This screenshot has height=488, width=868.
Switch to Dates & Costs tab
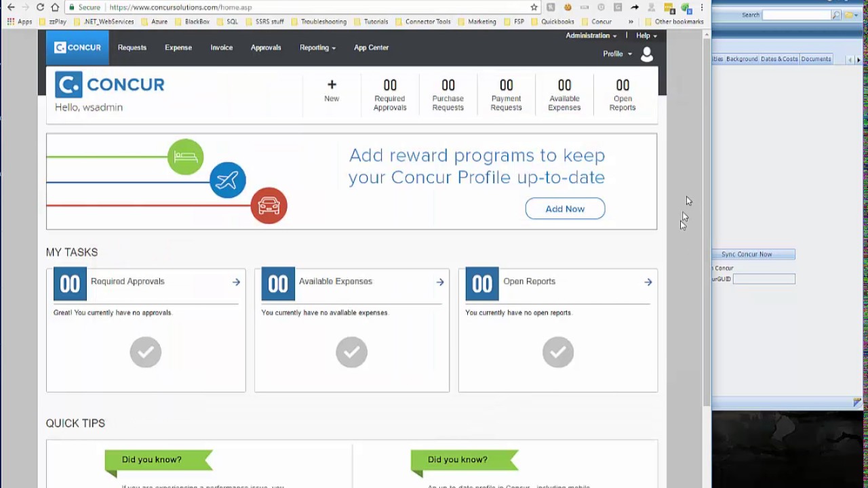[779, 59]
